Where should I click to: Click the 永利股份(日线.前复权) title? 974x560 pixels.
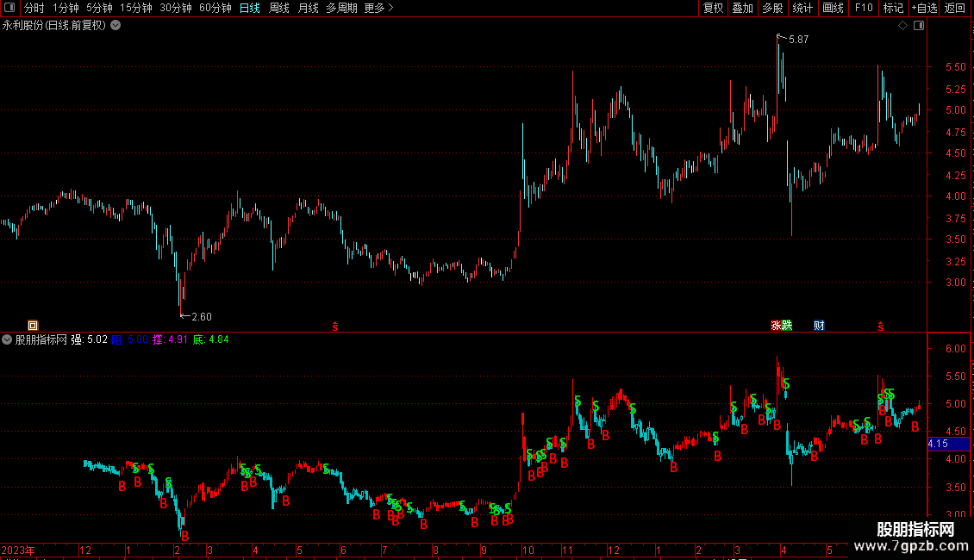54,26
